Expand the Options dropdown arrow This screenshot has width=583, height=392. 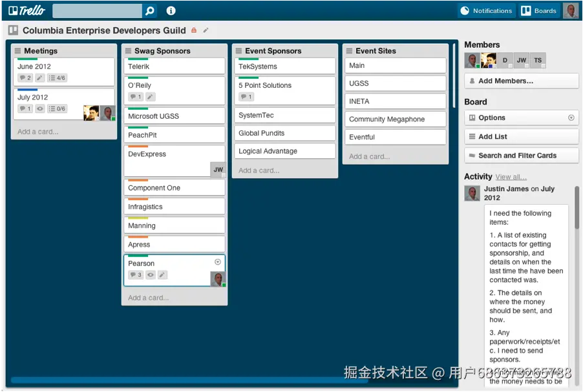pyautogui.click(x=571, y=118)
